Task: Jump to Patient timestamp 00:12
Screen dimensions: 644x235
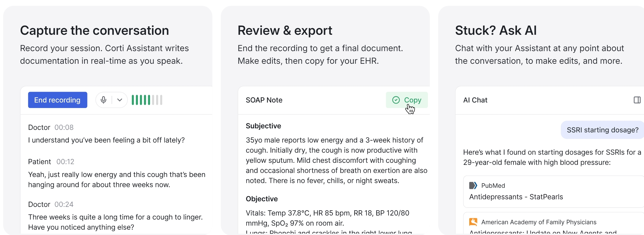Action: pyautogui.click(x=65, y=162)
